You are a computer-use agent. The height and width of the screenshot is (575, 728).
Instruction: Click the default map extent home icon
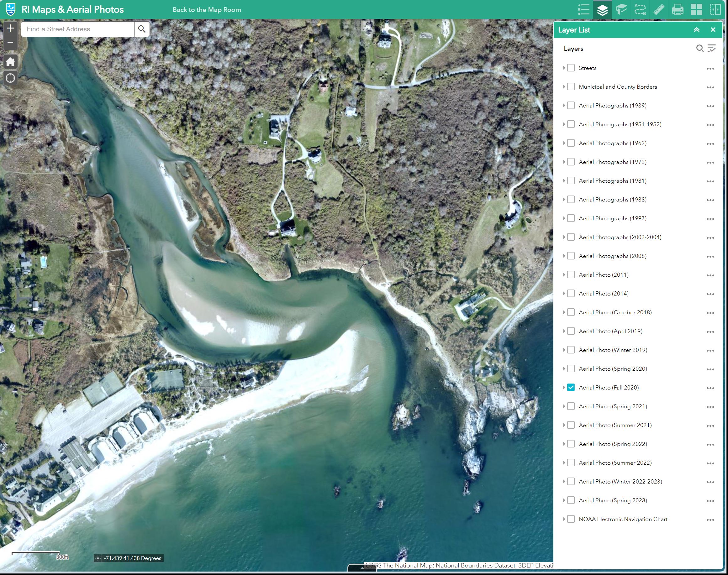pyautogui.click(x=10, y=62)
